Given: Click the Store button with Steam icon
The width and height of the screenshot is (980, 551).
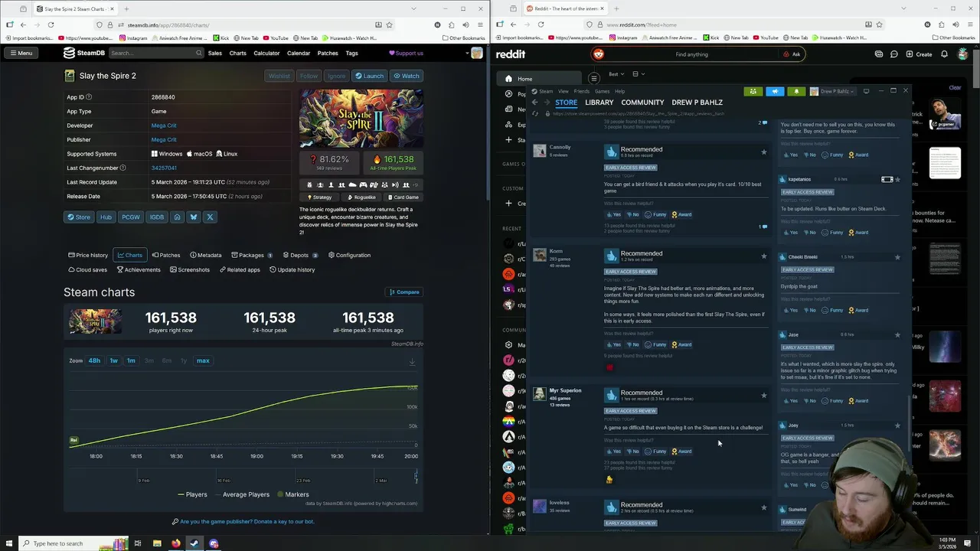Looking at the screenshot, I should click(x=78, y=217).
